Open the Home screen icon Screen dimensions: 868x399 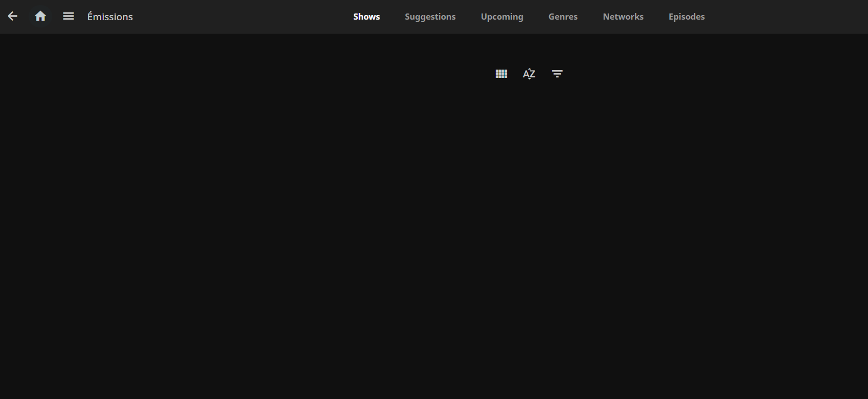click(x=40, y=16)
